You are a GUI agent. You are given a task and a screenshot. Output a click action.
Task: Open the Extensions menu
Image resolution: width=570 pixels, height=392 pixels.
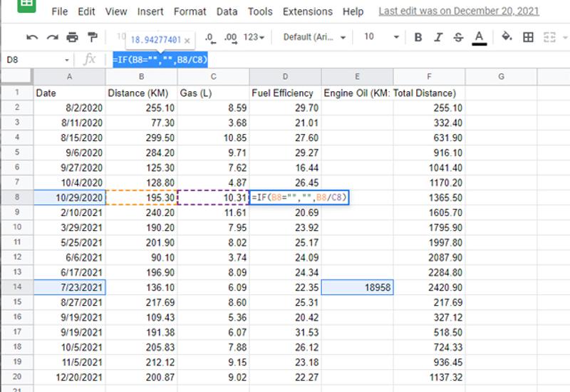[308, 11]
